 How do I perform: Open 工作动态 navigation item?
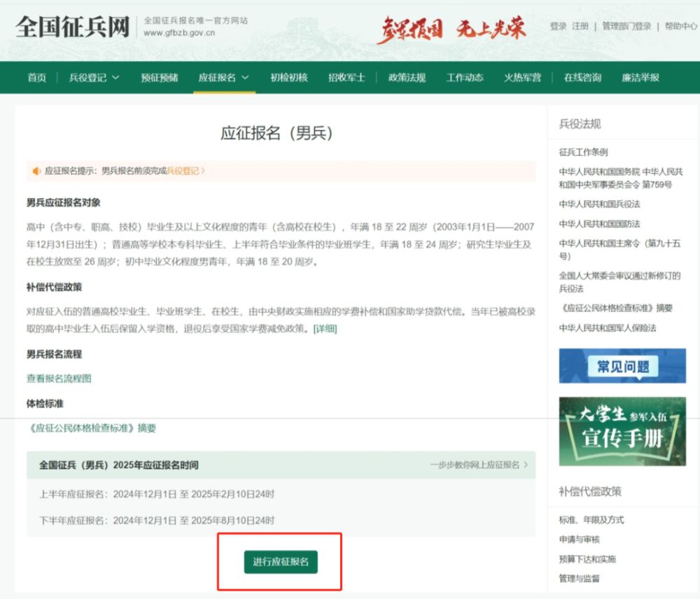pos(465,78)
